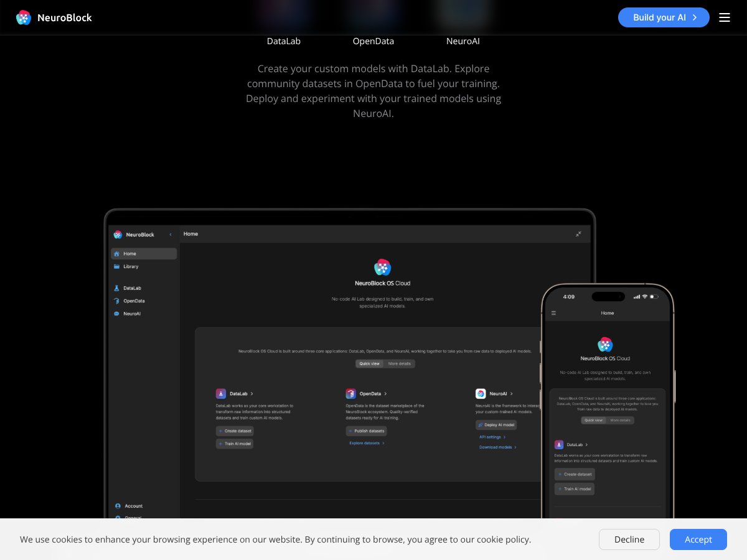747x560 pixels.
Task: Click the DataLab app icon in the laptop card
Action: point(221,394)
